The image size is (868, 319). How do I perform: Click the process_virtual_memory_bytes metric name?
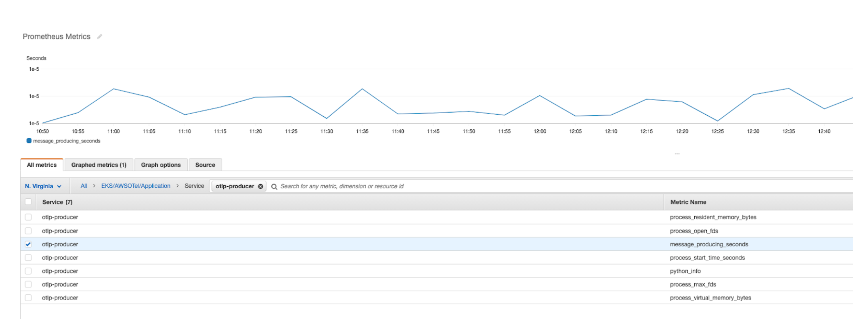tap(710, 298)
